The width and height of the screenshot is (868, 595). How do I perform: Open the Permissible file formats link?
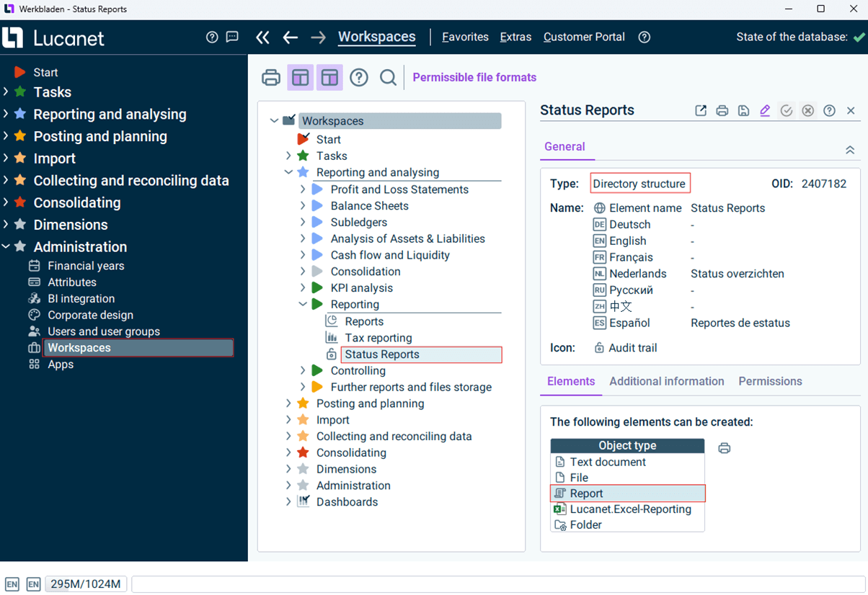474,77
